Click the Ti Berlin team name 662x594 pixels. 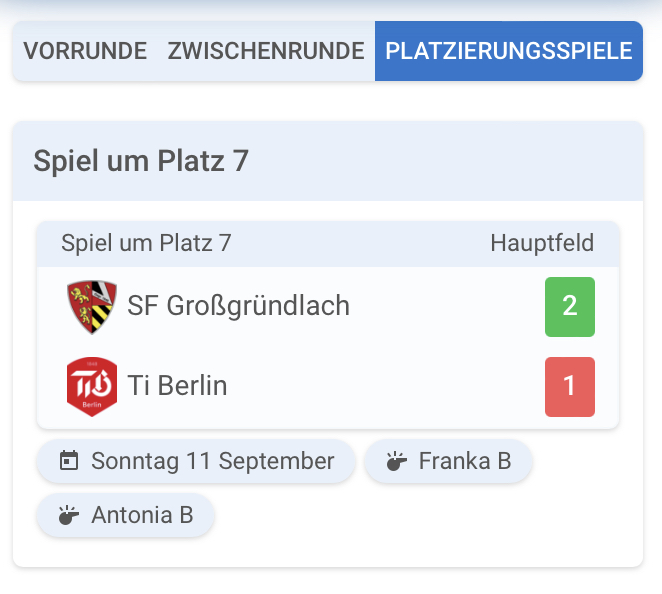tap(177, 385)
